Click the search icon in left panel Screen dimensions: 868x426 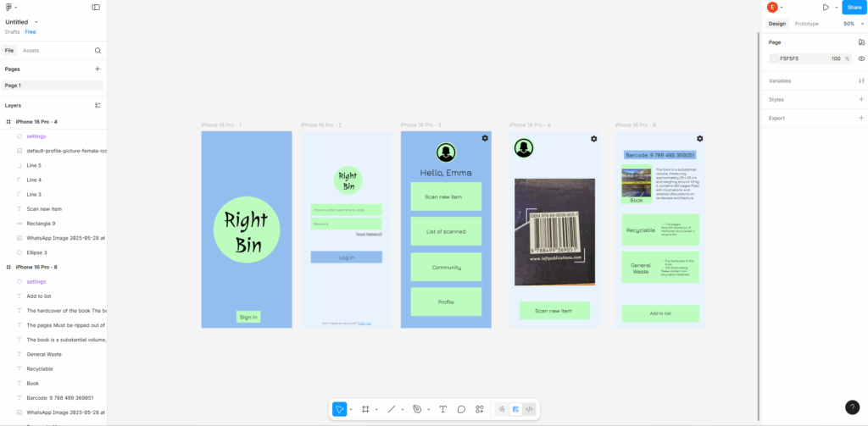[x=97, y=51]
